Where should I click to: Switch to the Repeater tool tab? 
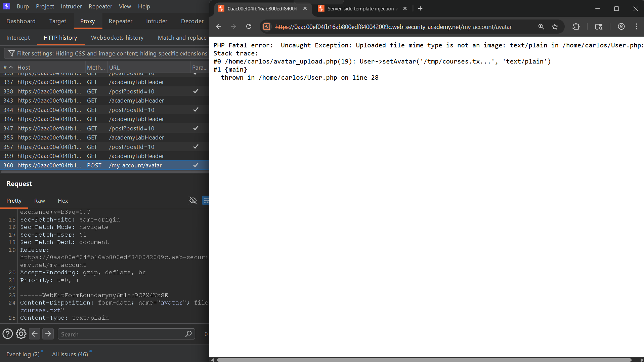pos(121,21)
